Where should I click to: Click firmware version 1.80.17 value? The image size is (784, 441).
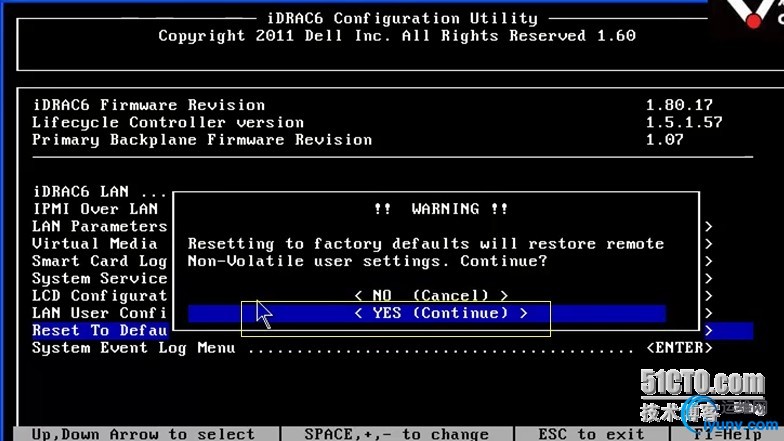[679, 105]
